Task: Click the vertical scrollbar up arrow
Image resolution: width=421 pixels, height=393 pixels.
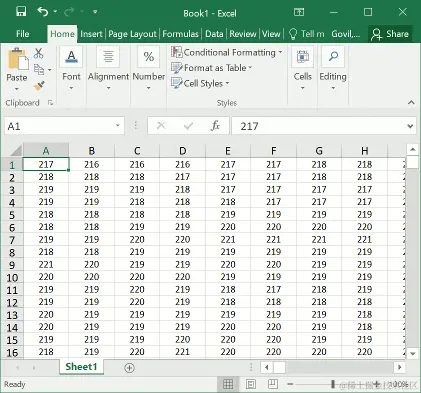Action: 413,150
